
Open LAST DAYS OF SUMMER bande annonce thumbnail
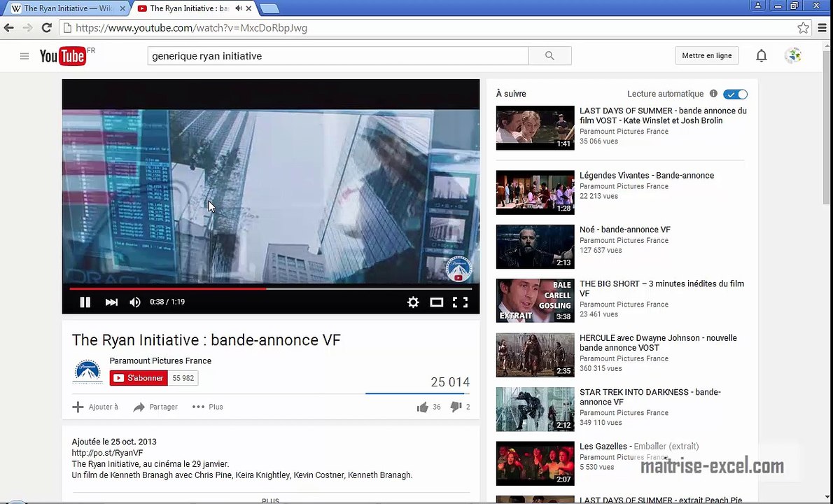click(x=535, y=128)
